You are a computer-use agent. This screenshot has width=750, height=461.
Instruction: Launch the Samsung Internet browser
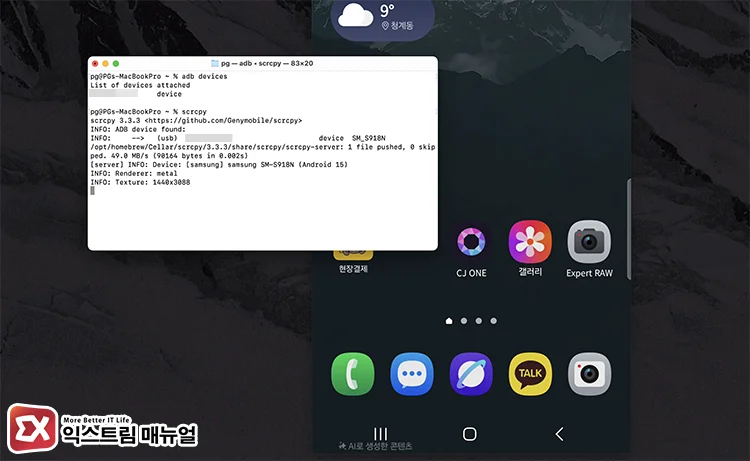tap(470, 373)
